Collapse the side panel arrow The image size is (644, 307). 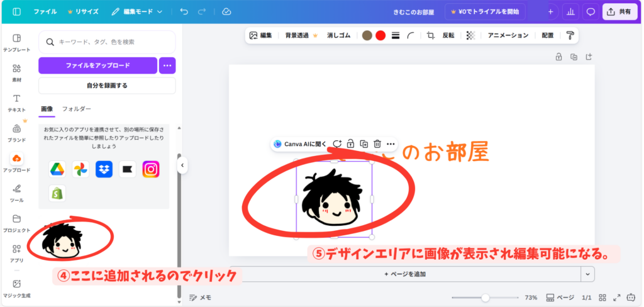182,165
